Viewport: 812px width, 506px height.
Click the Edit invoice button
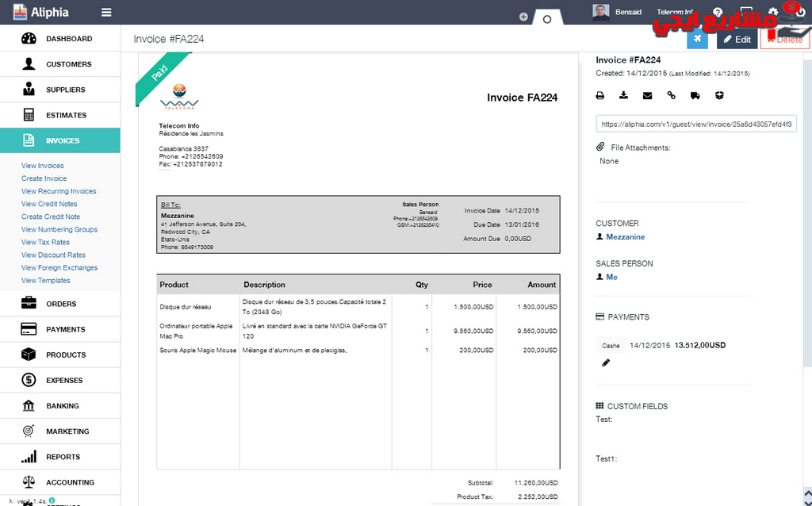coord(737,39)
